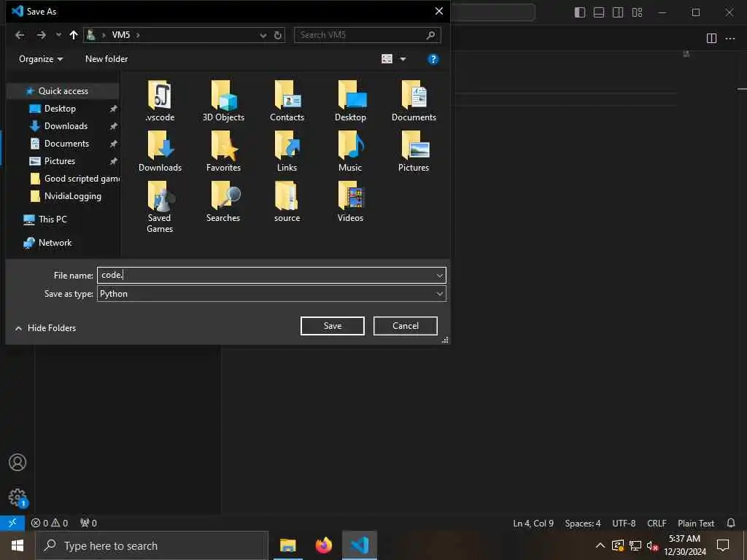Viewport: 747px width, 560px height.
Task: Open view options dropdown arrow
Action: click(403, 59)
